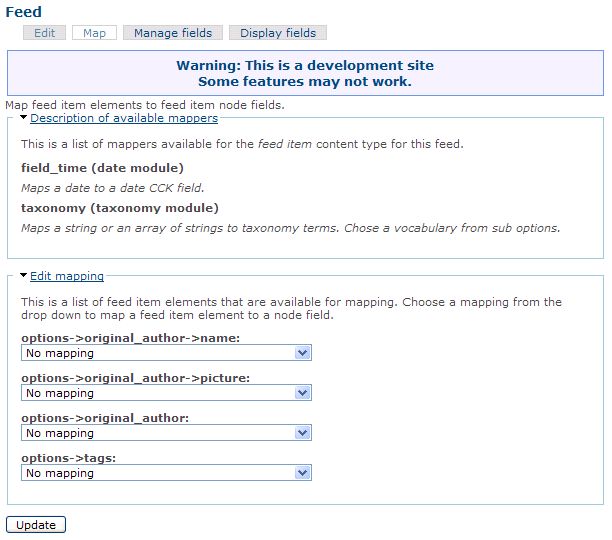
Task: Click the development site warning message
Action: point(305,73)
